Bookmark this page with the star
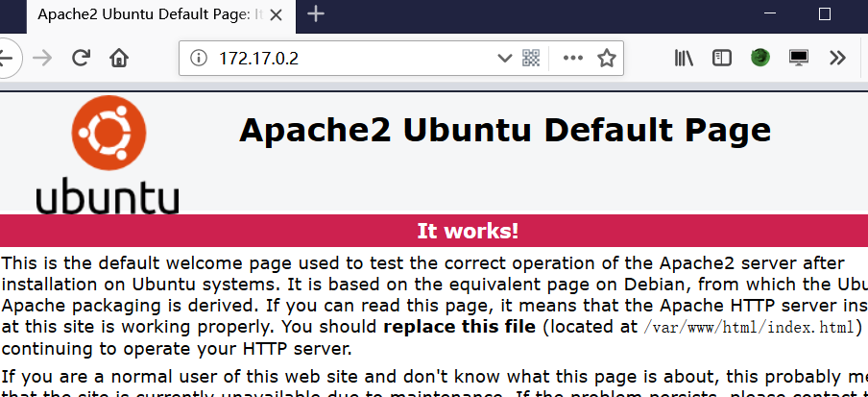Viewport: 868px width, 397px height. [x=607, y=58]
